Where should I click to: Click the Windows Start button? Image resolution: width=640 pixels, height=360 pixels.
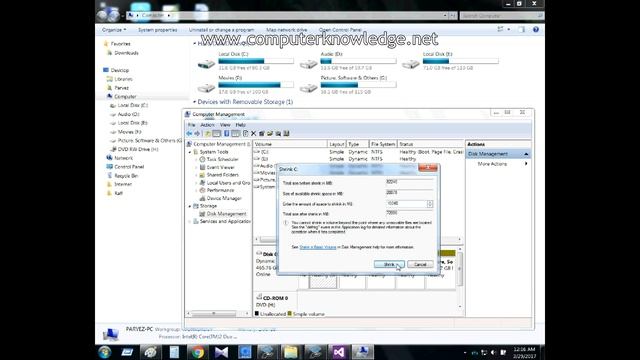[104, 352]
